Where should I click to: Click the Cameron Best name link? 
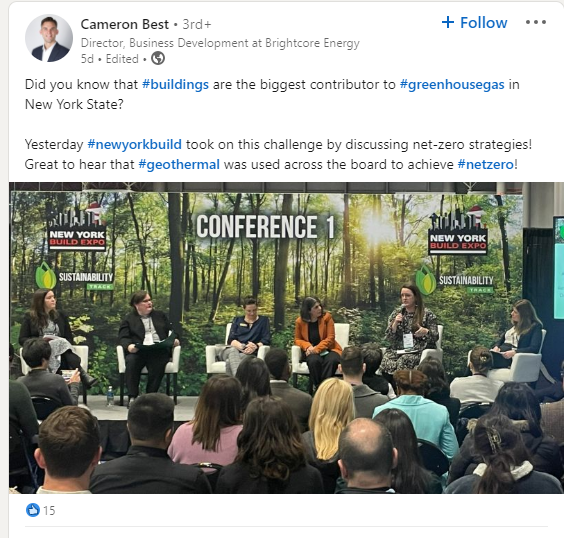click(x=124, y=24)
